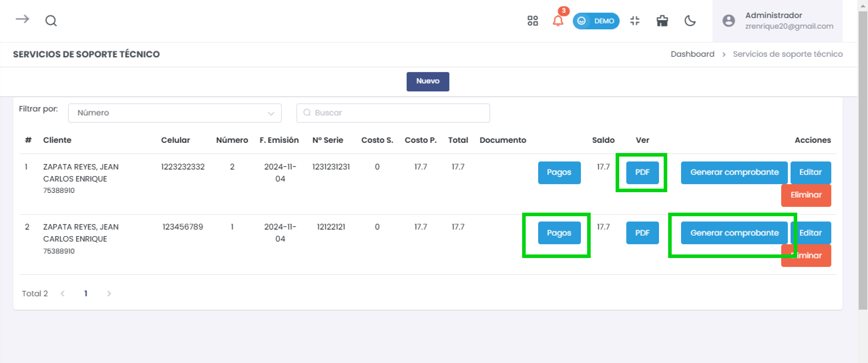Open Pagos for service number 2
Image resolution: width=868 pixels, height=363 pixels.
(x=559, y=172)
